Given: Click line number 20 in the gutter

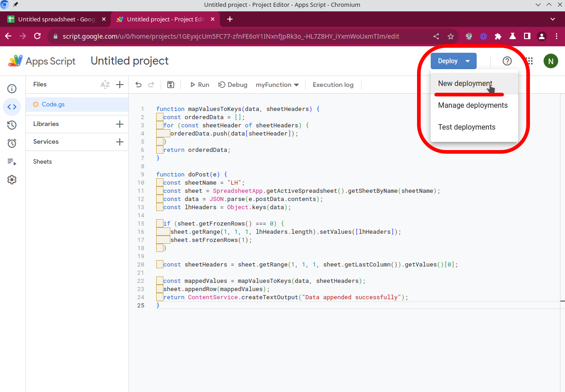Looking at the screenshot, I should pos(141,265).
